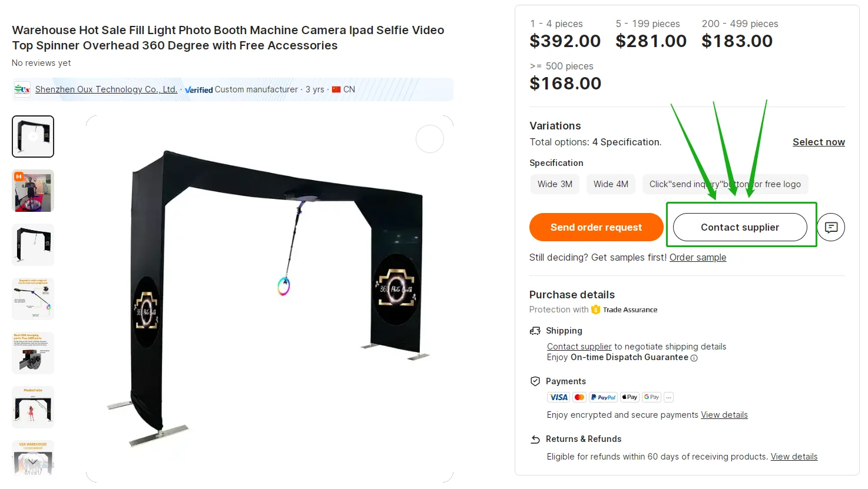Open the chat message icon beside Contact supplier
This screenshot has height=489, width=868.
pyautogui.click(x=831, y=227)
